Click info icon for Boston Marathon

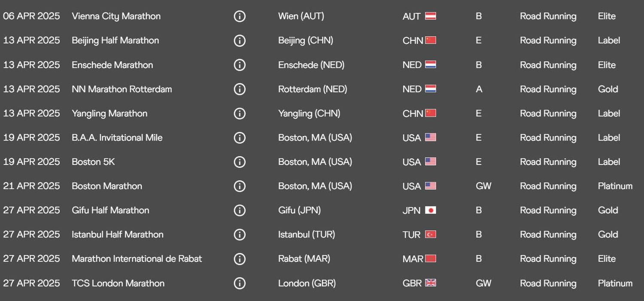click(x=240, y=186)
